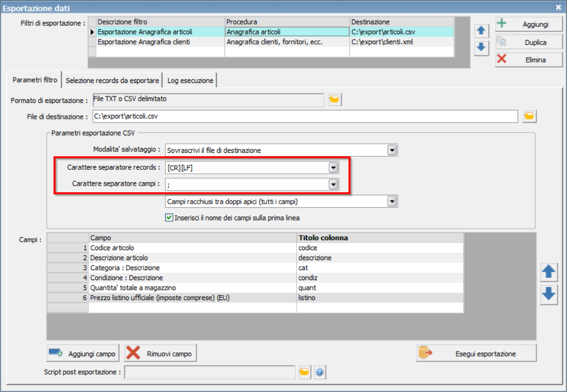Expand Modalita' salvataggio dropdown

click(x=392, y=150)
